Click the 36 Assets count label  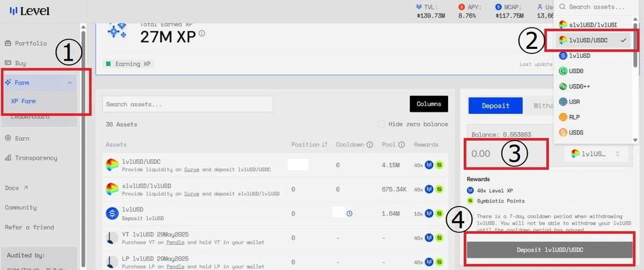[x=122, y=124]
